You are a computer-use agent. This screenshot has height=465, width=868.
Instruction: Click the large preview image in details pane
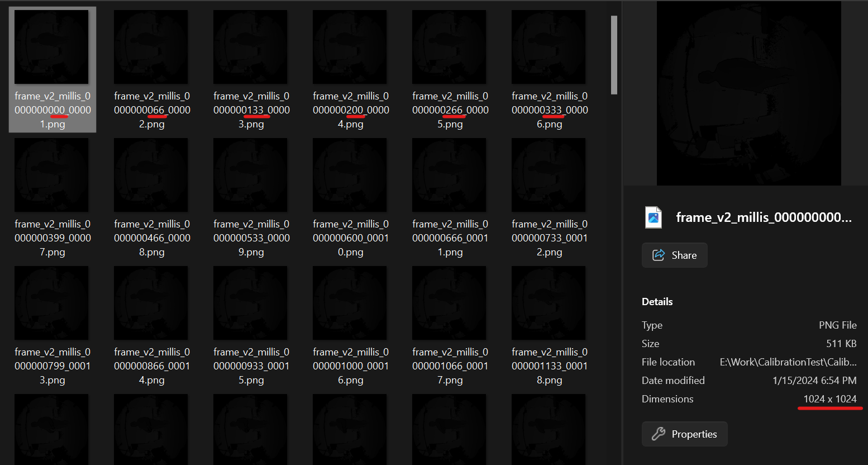[x=748, y=93]
